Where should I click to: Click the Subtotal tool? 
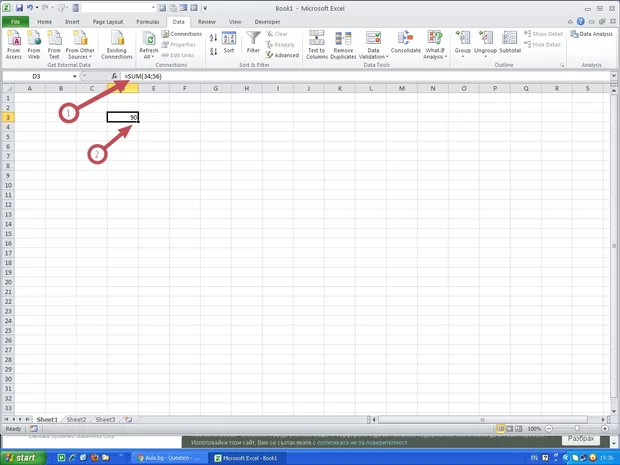tap(510, 43)
